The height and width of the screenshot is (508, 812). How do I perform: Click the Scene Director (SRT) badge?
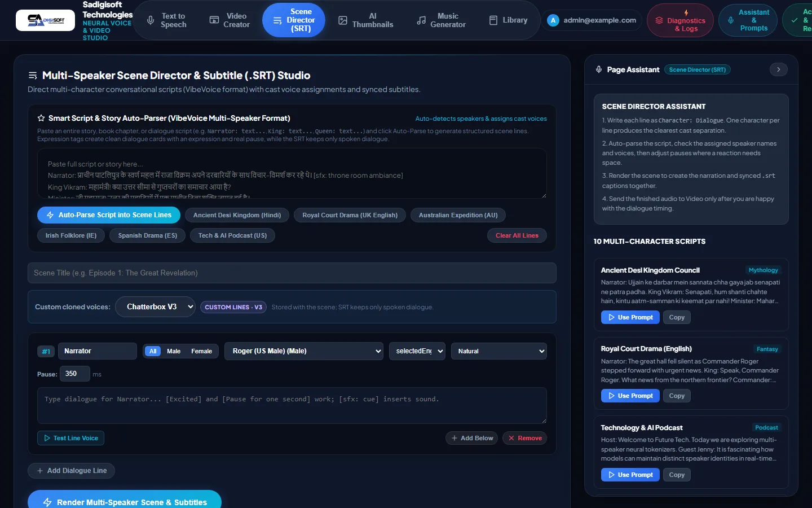click(698, 69)
